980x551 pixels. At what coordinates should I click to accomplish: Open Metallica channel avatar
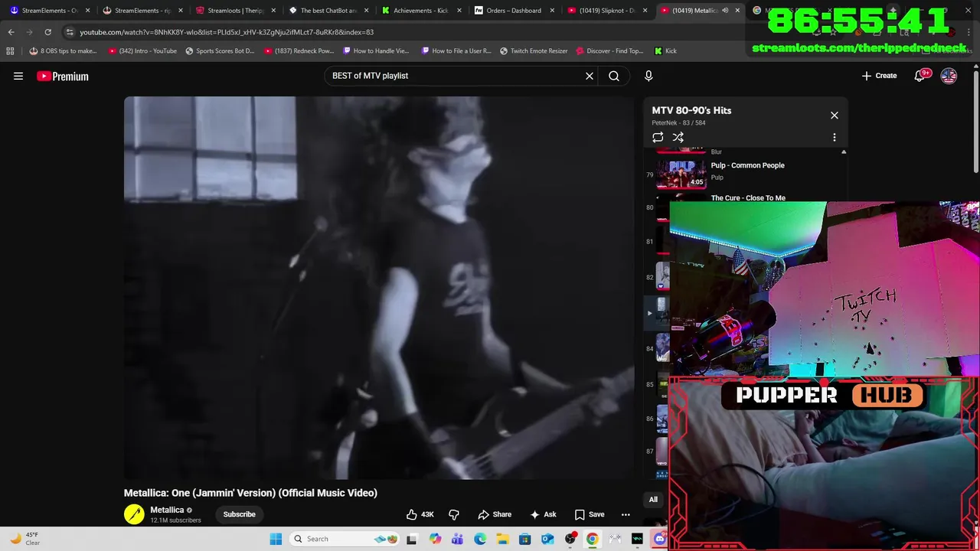click(134, 514)
